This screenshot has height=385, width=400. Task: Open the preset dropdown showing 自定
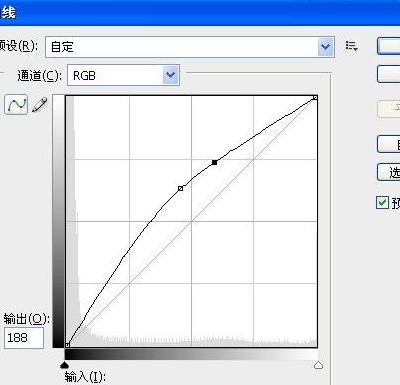(190, 47)
